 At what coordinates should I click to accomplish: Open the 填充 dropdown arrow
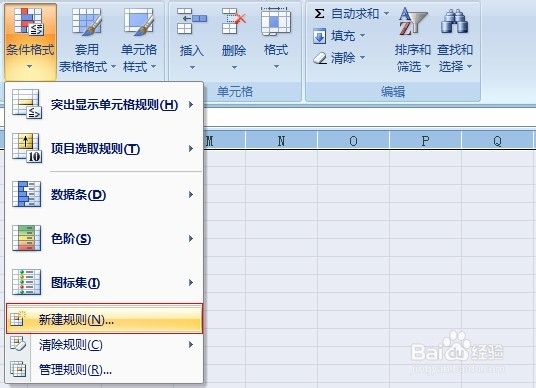(362, 36)
